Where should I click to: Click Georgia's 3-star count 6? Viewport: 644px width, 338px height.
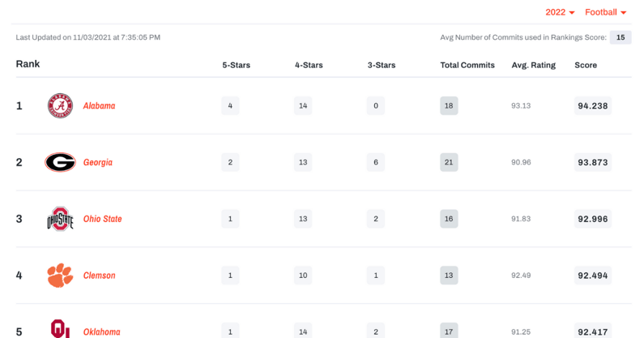click(x=376, y=162)
